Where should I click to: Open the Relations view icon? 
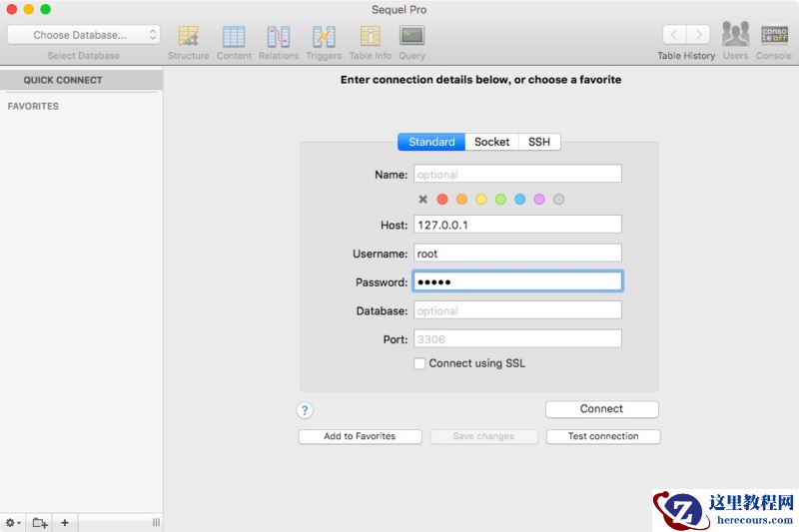coord(279,36)
